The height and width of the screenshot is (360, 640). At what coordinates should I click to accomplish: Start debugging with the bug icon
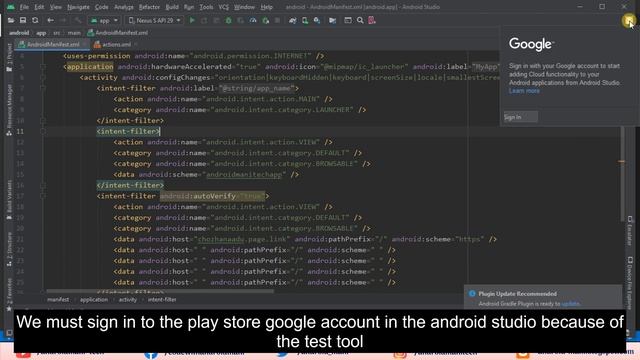pos(229,20)
